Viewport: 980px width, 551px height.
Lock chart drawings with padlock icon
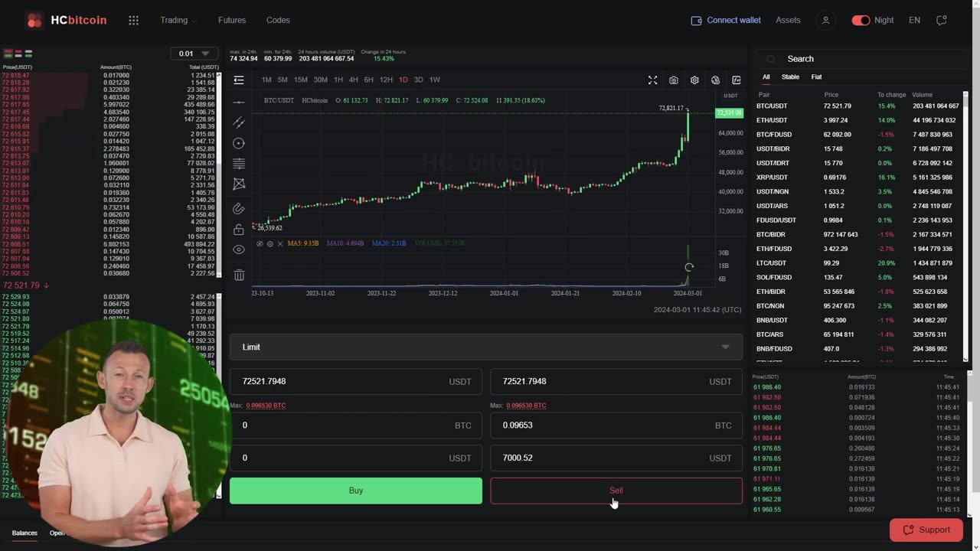coord(239,229)
